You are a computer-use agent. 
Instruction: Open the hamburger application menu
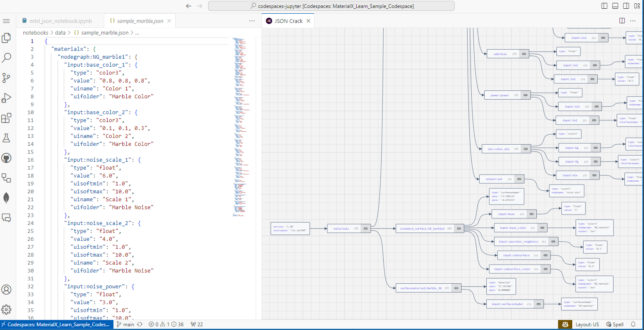click(6, 20)
